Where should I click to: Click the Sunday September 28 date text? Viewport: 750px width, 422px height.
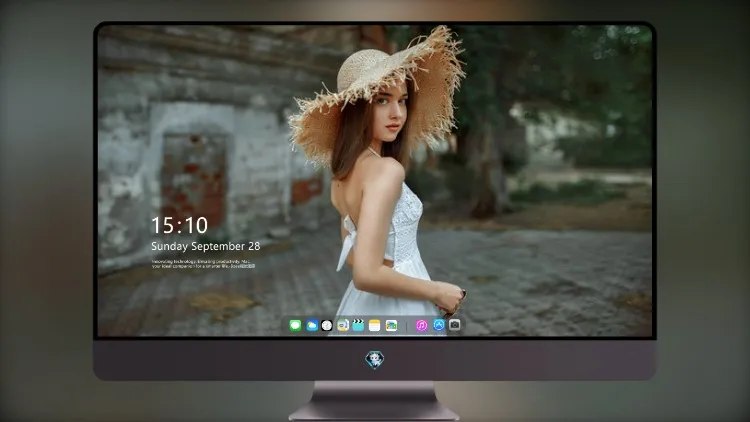[206, 246]
